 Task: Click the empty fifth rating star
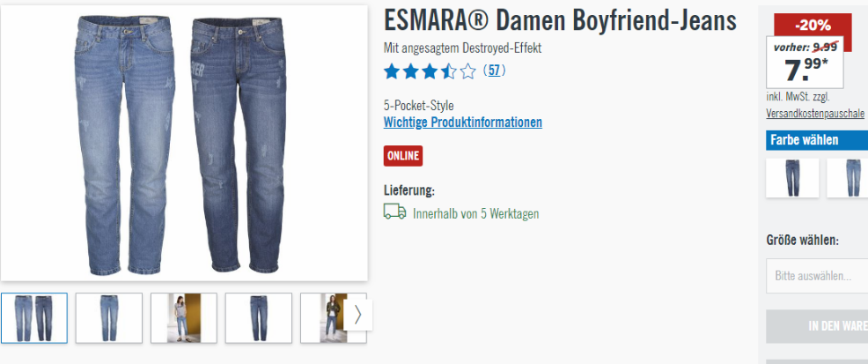467,71
